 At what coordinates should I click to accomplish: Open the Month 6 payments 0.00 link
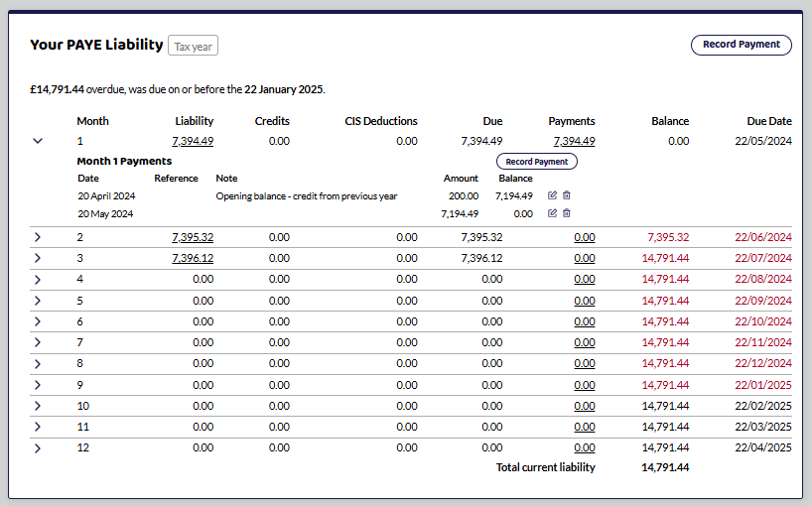[x=585, y=321]
